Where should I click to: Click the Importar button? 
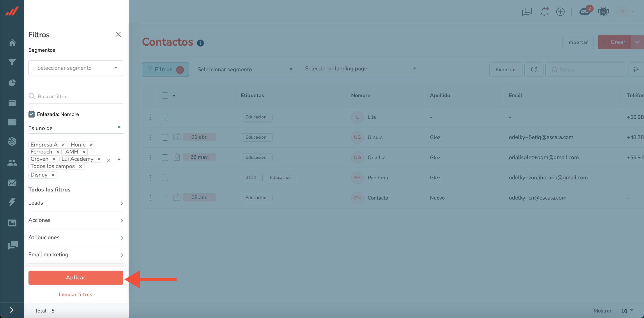tap(577, 42)
